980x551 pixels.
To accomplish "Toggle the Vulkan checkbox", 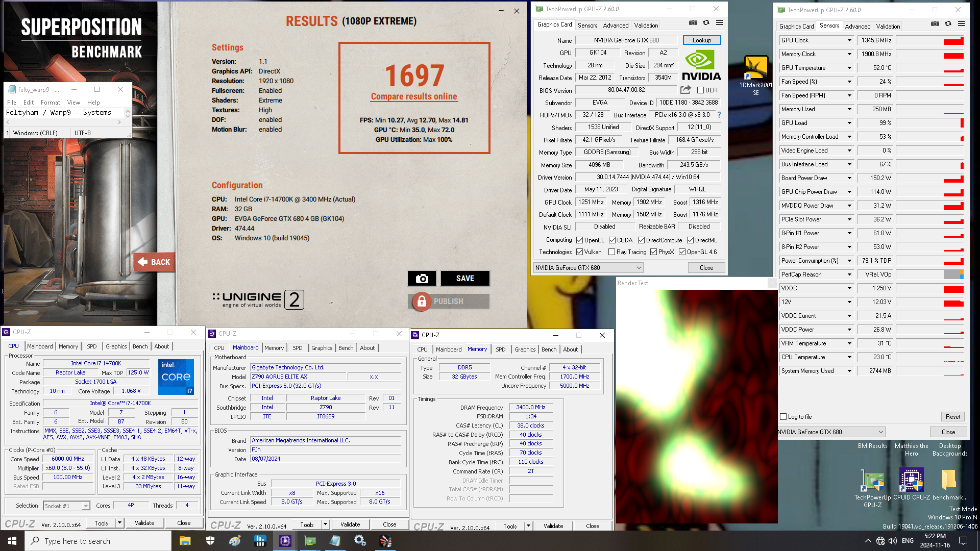I will click(x=580, y=252).
